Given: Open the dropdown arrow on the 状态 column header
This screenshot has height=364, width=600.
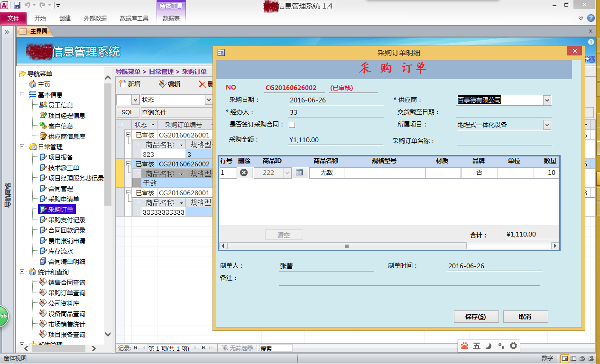Looking at the screenshot, I should pyautogui.click(x=152, y=125).
